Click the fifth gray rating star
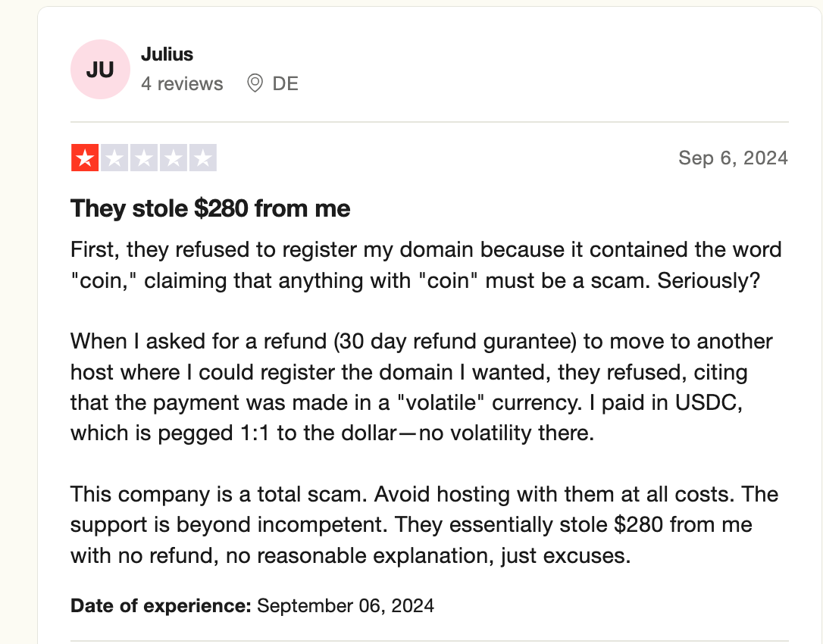This screenshot has width=823, height=644. coord(203,158)
